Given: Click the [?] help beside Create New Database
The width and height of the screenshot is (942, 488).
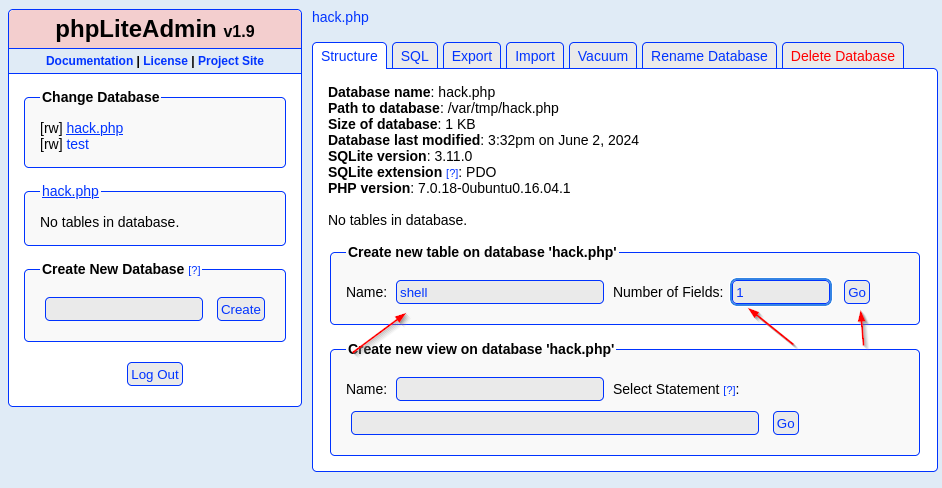Looking at the screenshot, I should pos(194,270).
